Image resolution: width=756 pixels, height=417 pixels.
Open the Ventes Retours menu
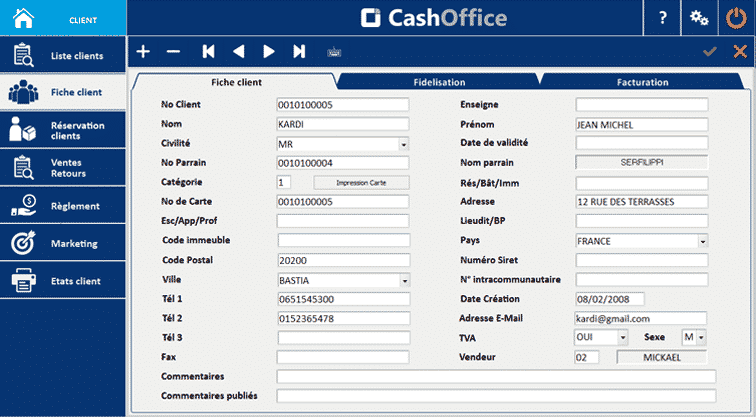[63, 167]
